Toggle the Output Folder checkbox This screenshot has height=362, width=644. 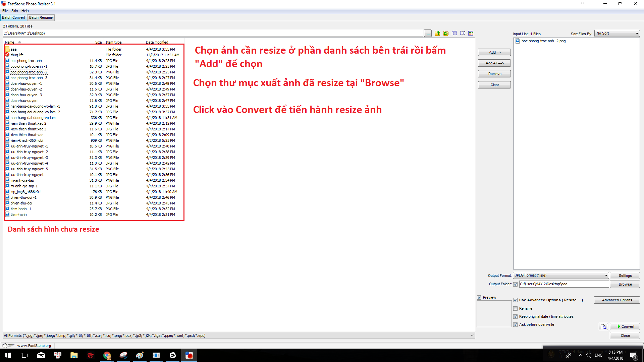click(x=516, y=284)
